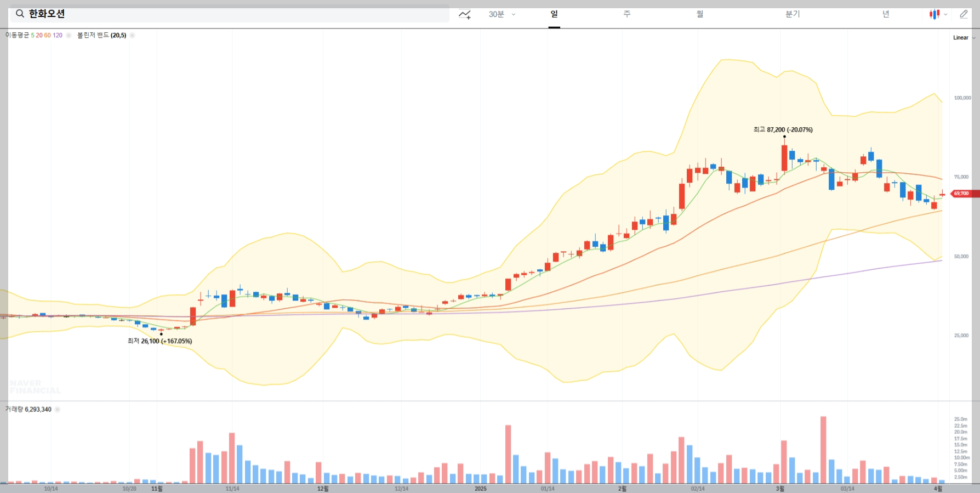The image size is (980, 493).
Task: Click the 03/14 date axis label
Action: [847, 489]
